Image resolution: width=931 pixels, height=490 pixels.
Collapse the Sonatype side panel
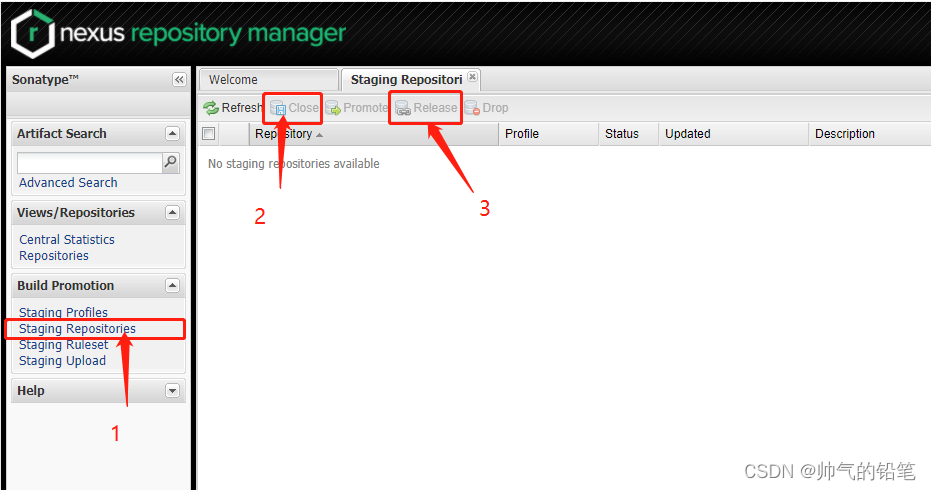click(x=179, y=80)
